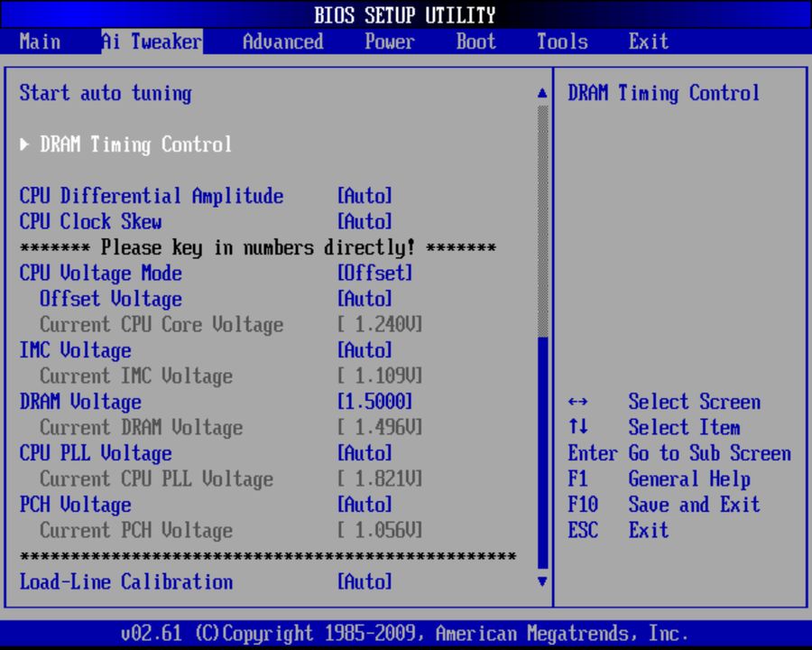Click the F10 Save and Exit hint
The image size is (812, 650).
[664, 505]
